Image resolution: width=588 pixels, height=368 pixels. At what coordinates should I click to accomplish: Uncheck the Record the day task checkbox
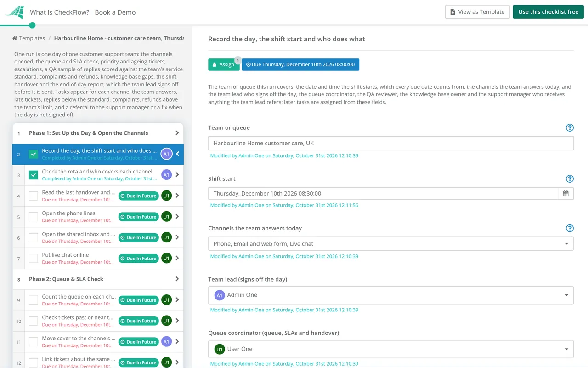tap(34, 154)
